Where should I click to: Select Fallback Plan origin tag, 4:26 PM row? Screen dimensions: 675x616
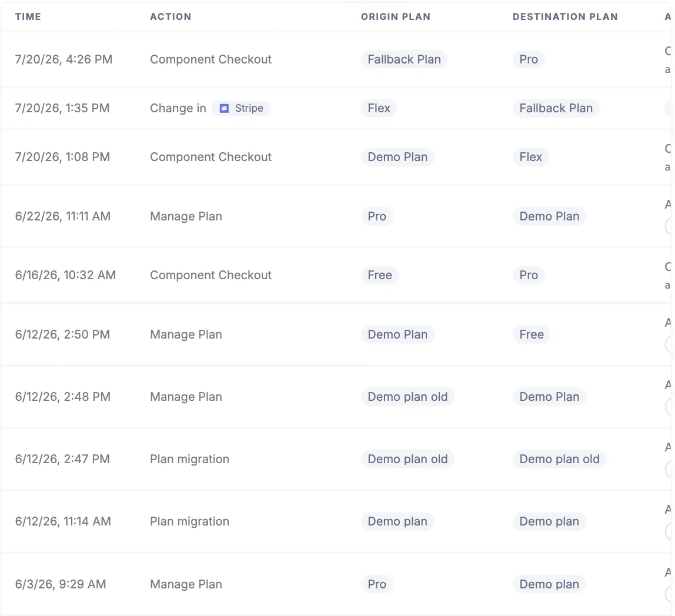point(404,59)
